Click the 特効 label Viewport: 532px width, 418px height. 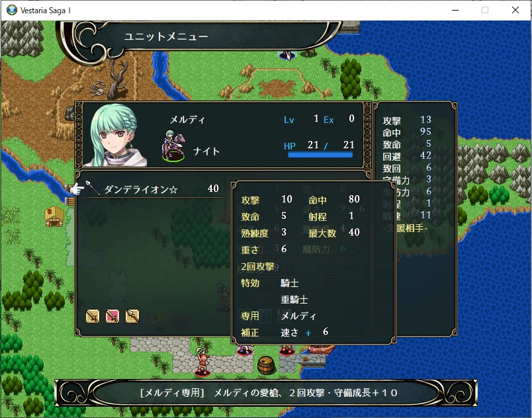click(250, 282)
